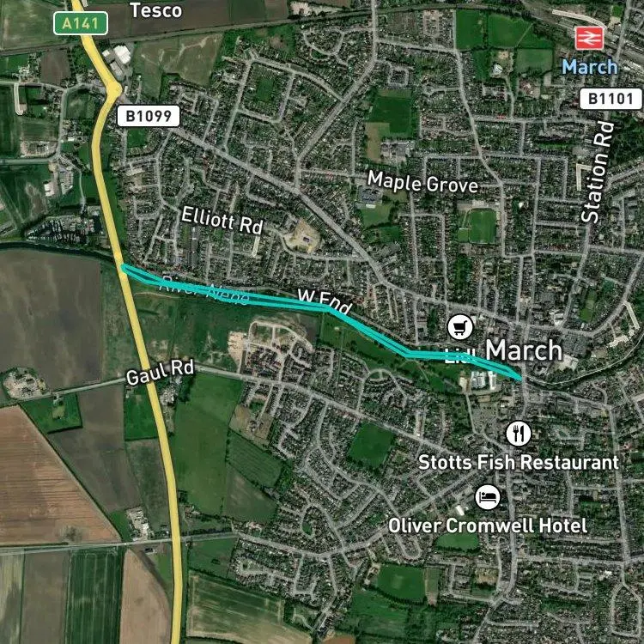Click the March railway station icon
This screenshot has height=644, width=644.
click(x=589, y=38)
